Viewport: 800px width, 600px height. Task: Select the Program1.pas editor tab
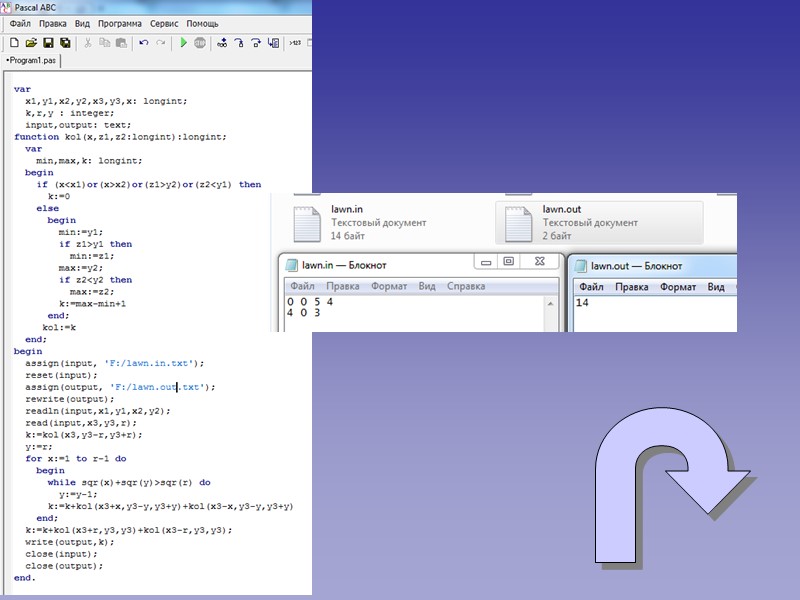31,60
